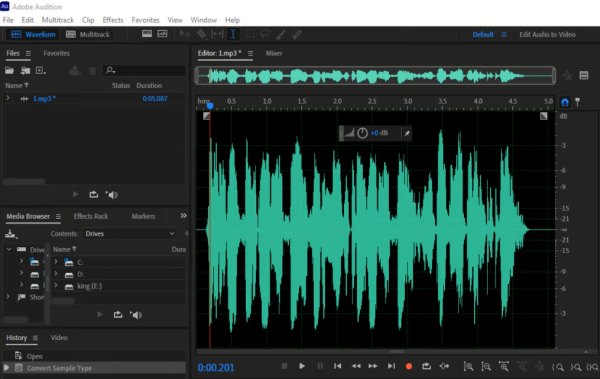Open the Files panel menu
This screenshot has width=600, height=379.
tap(28, 54)
